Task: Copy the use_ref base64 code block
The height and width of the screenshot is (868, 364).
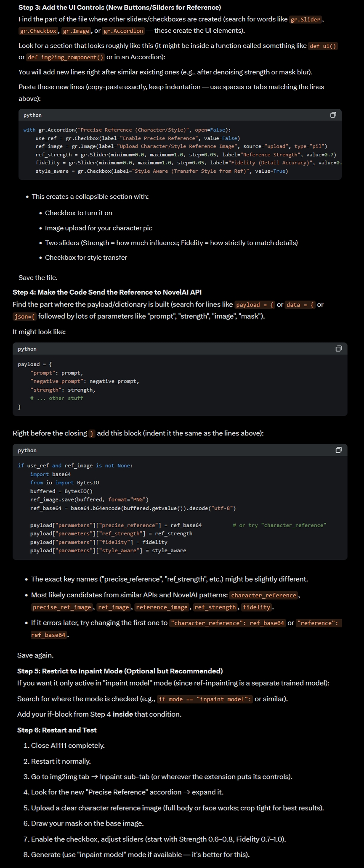Action: tap(338, 450)
